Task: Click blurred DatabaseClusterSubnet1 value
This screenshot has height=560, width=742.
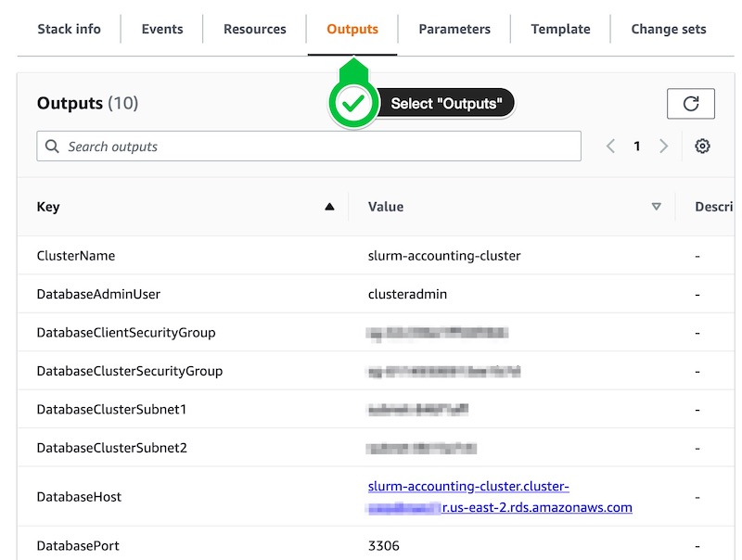Action: tap(418, 410)
